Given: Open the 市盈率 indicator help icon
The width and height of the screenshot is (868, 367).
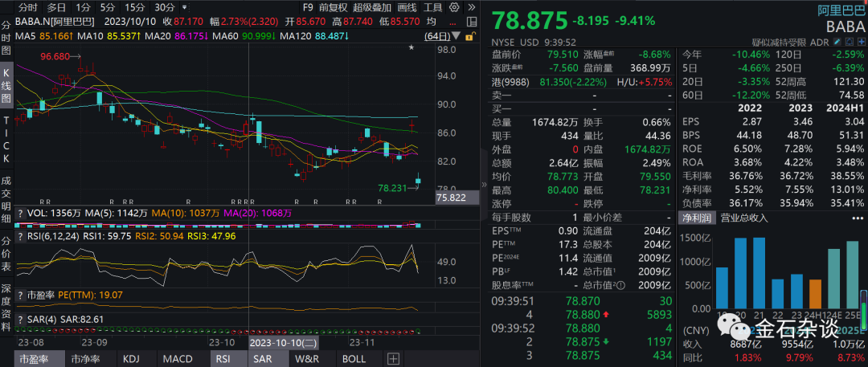Looking at the screenshot, I should click(20, 295).
